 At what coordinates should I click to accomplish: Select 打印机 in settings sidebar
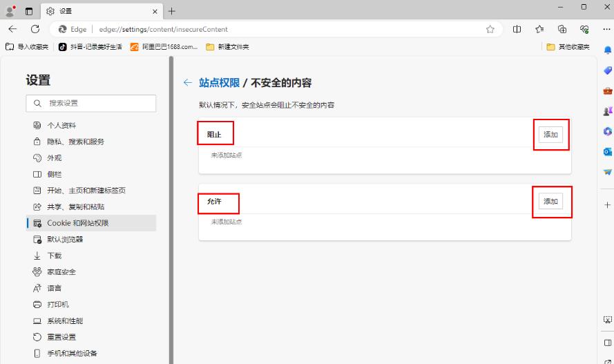(91, 304)
